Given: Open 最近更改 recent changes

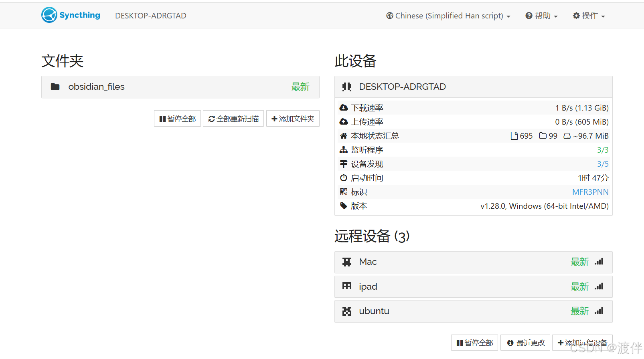Looking at the screenshot, I should 525,343.
